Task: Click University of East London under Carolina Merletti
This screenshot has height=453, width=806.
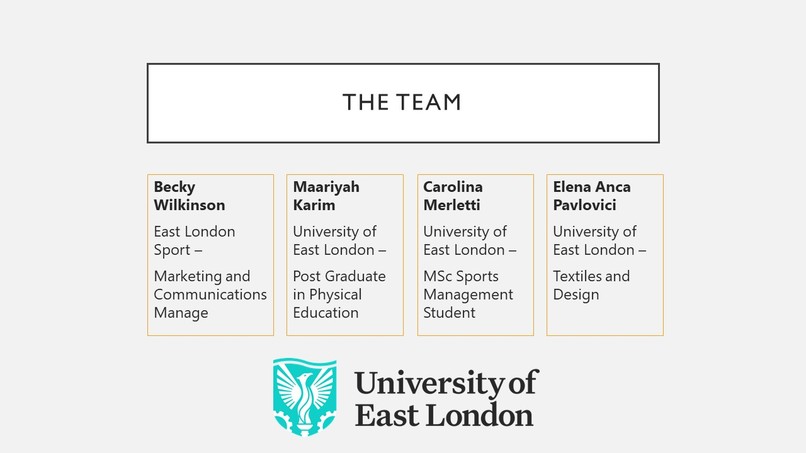Action: pos(469,241)
